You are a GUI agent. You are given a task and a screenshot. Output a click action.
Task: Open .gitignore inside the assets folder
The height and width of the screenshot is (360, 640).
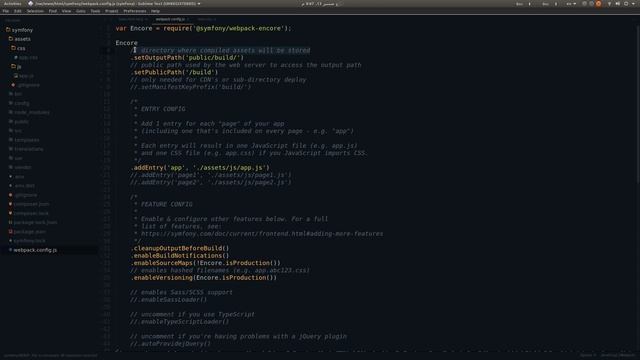(29, 85)
